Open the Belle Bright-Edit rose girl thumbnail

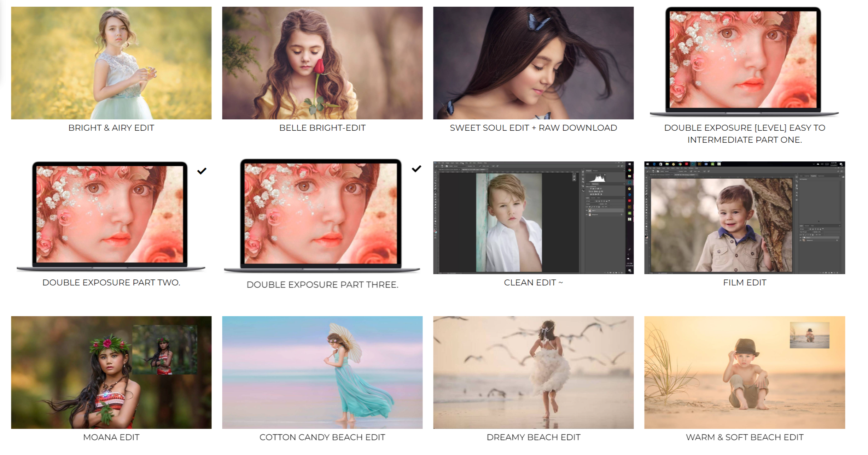pyautogui.click(x=322, y=63)
